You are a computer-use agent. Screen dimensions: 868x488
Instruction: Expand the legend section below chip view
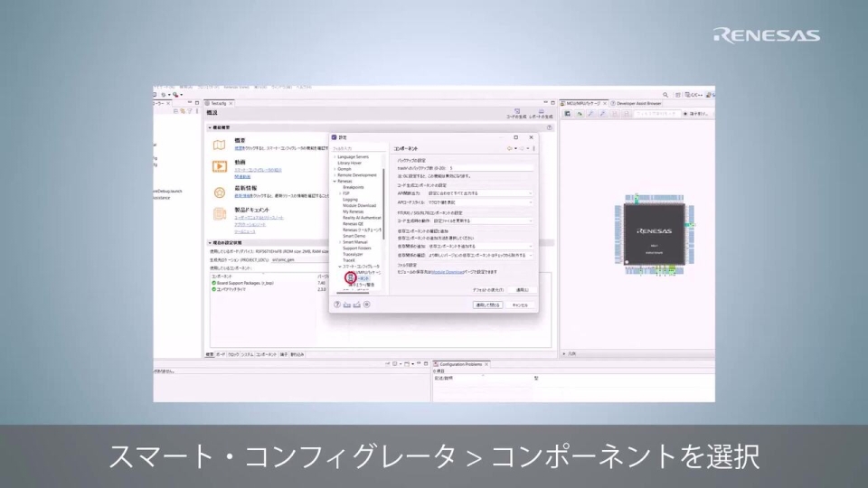[x=564, y=353]
